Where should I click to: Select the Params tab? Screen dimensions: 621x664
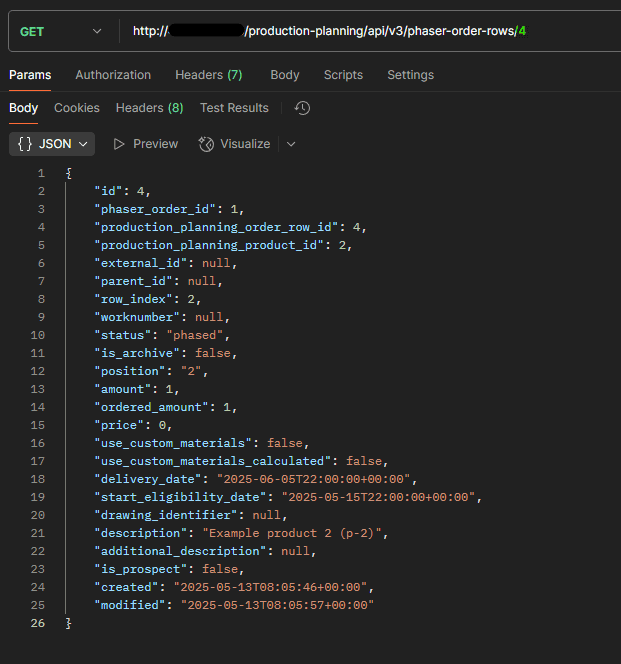pyautogui.click(x=30, y=75)
